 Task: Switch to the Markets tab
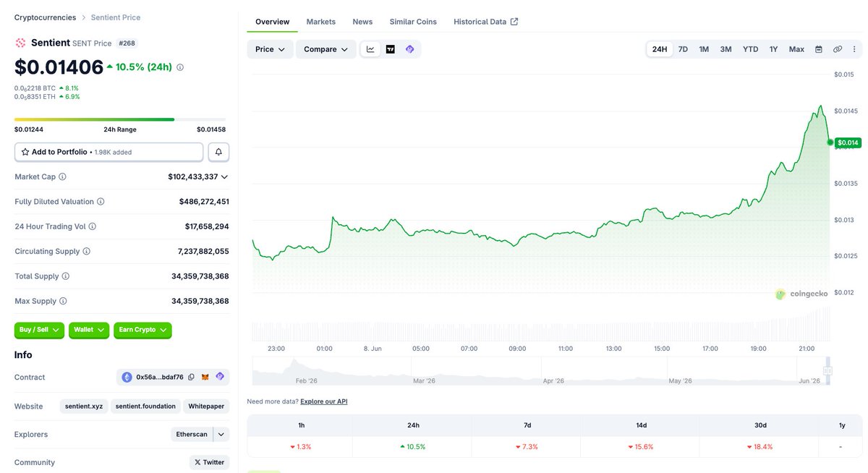[321, 22]
